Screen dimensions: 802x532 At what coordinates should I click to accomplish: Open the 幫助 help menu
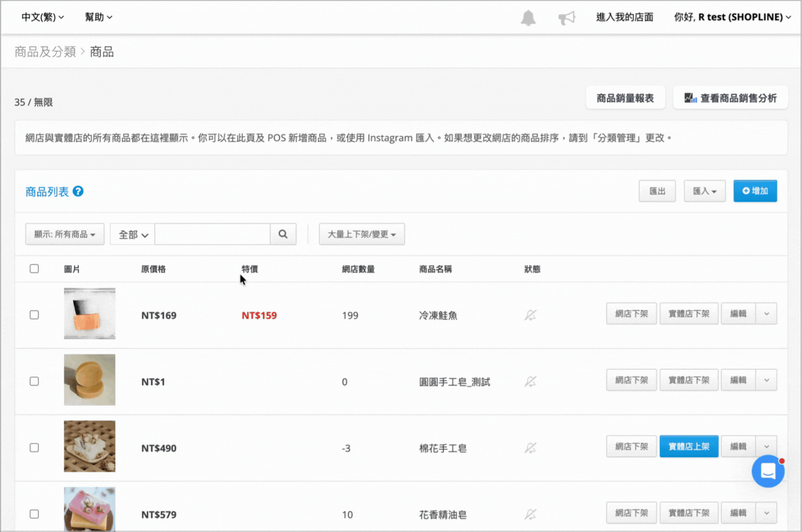pyautogui.click(x=99, y=17)
